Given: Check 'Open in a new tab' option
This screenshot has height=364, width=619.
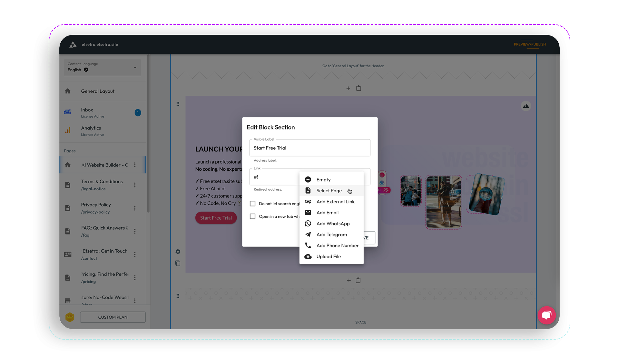Looking at the screenshot, I should tap(253, 216).
